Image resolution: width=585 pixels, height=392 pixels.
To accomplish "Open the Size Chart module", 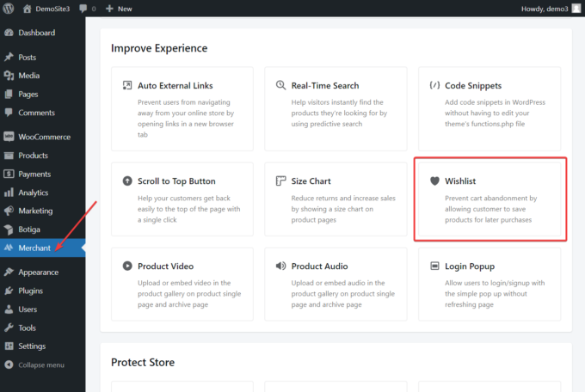I will coord(336,199).
